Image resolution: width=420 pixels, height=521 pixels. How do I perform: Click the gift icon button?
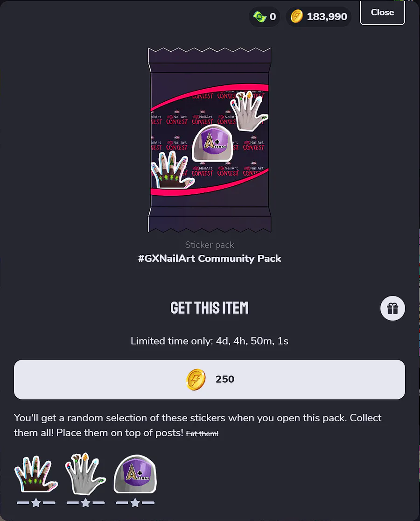click(x=392, y=308)
